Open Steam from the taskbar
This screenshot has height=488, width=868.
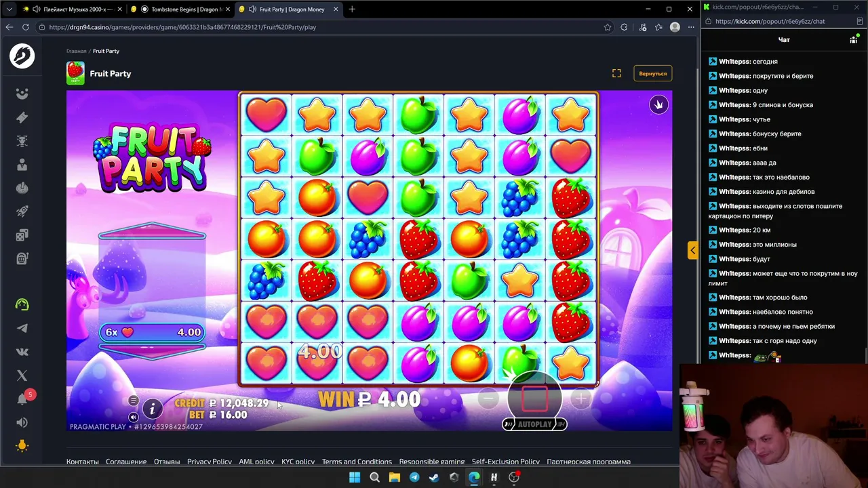[x=434, y=477]
